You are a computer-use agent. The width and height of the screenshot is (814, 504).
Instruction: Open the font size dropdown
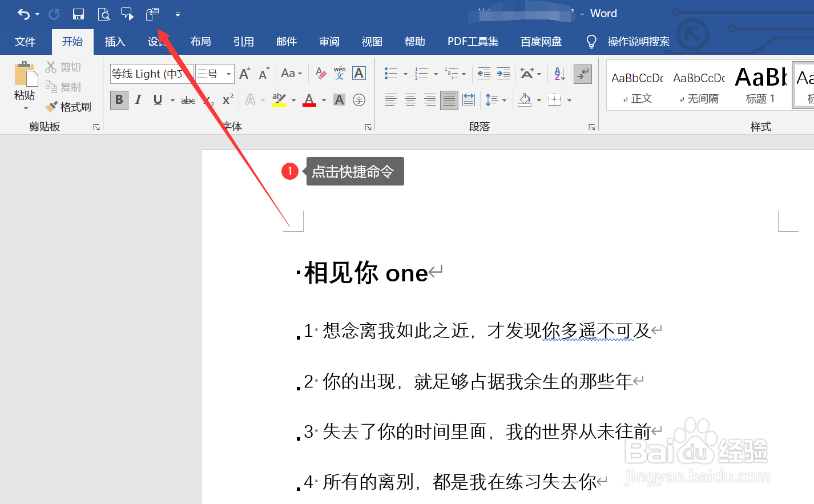point(227,74)
